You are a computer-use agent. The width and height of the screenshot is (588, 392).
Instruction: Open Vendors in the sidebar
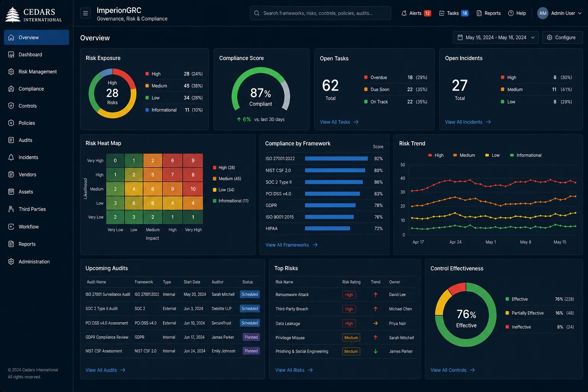tap(37, 175)
